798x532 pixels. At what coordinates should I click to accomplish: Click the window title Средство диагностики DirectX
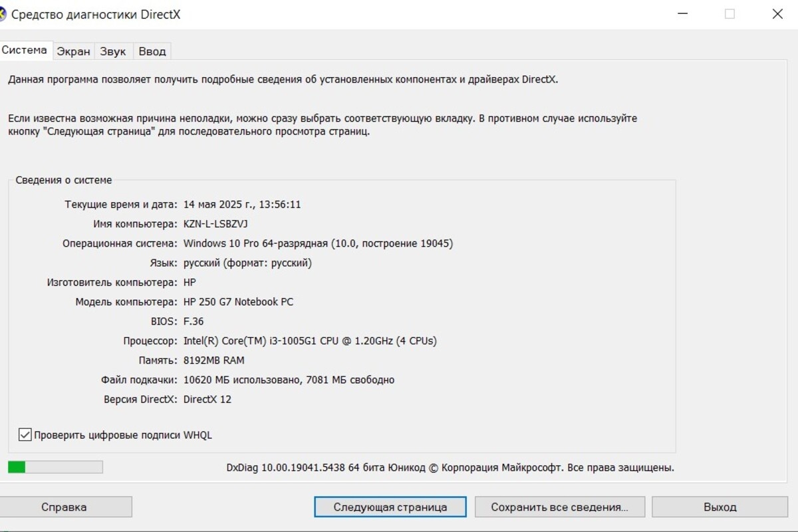(x=96, y=15)
